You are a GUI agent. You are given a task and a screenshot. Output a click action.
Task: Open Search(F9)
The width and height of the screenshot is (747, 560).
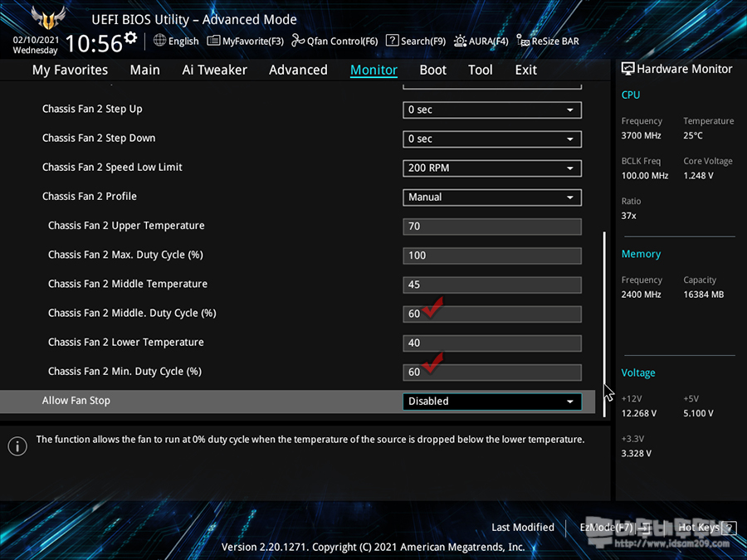416,41
